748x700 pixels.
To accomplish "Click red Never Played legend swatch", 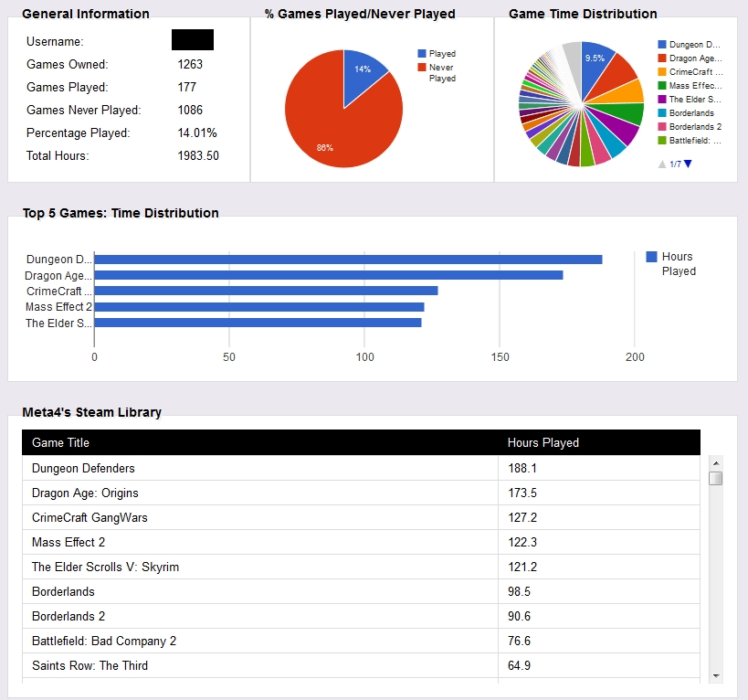I will 422,68.
